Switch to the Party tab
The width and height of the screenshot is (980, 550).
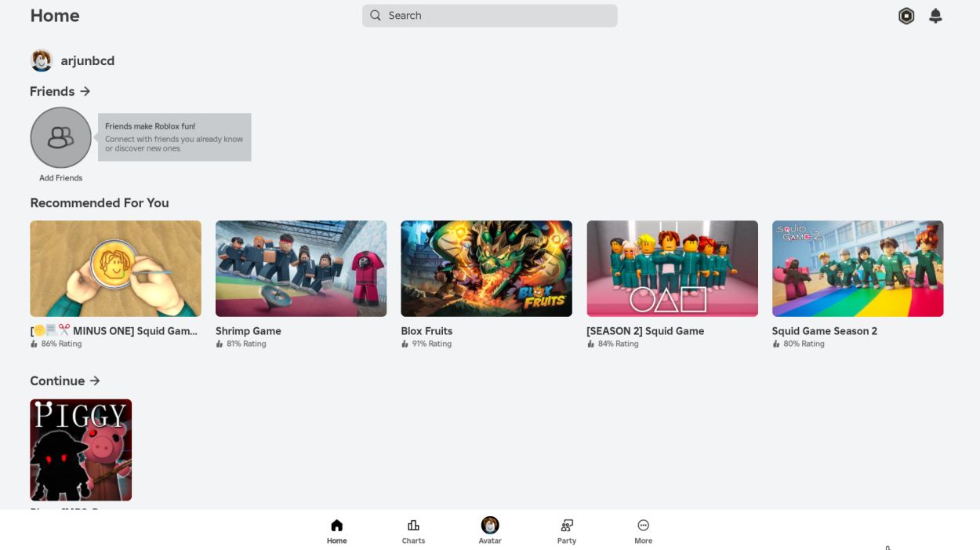(566, 530)
